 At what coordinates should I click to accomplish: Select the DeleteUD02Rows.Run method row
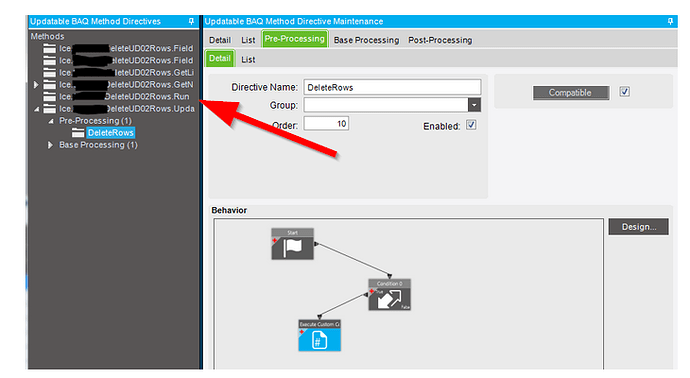pyautogui.click(x=124, y=96)
